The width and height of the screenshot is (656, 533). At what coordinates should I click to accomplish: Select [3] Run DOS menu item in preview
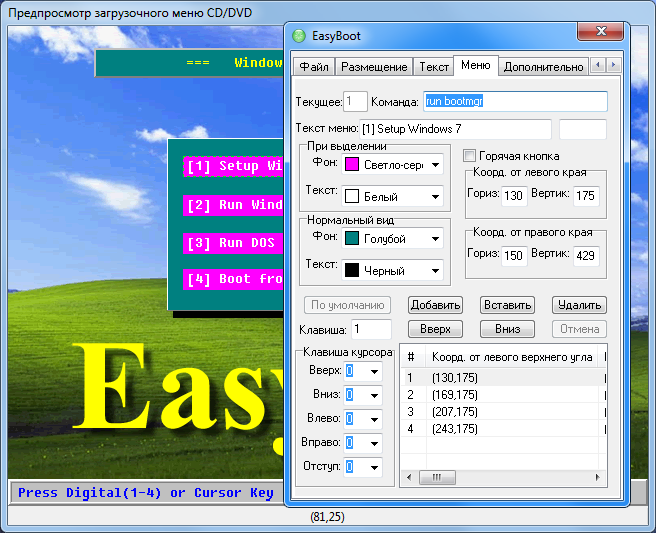point(233,243)
